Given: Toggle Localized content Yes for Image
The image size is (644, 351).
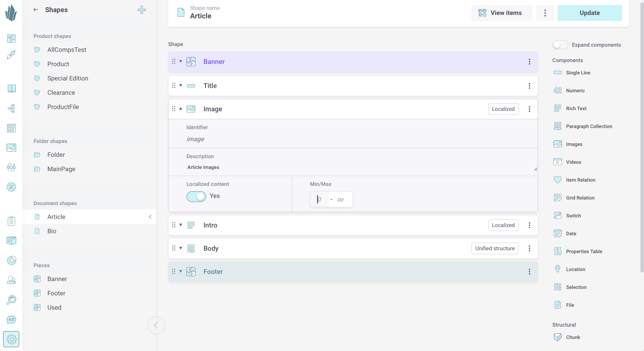Looking at the screenshot, I should coord(196,196).
